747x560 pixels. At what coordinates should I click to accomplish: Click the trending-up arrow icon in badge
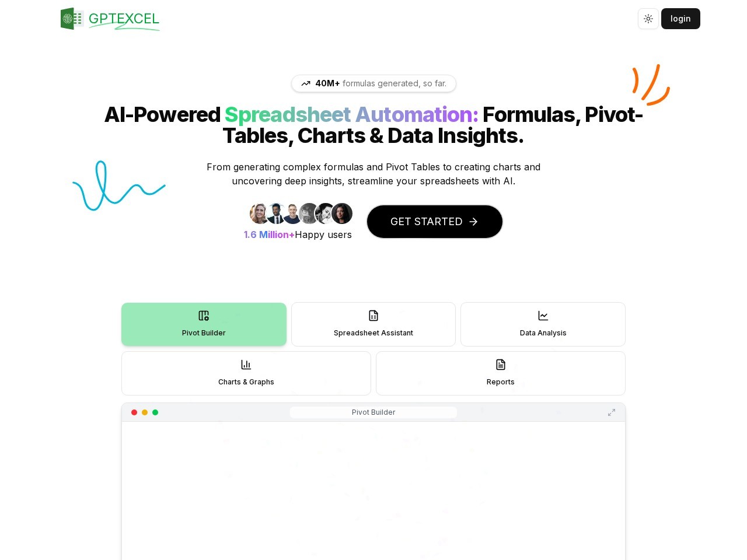click(x=306, y=83)
